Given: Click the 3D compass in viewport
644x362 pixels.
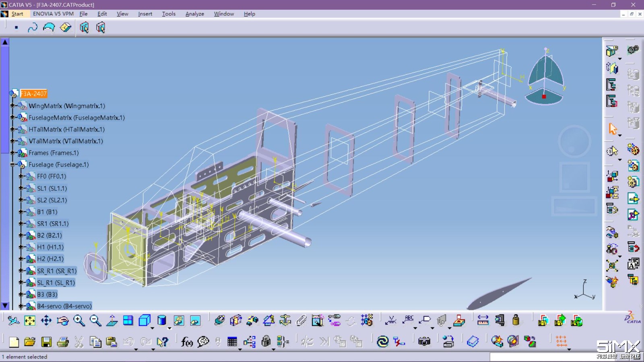Looking at the screenshot, I should tap(545, 76).
